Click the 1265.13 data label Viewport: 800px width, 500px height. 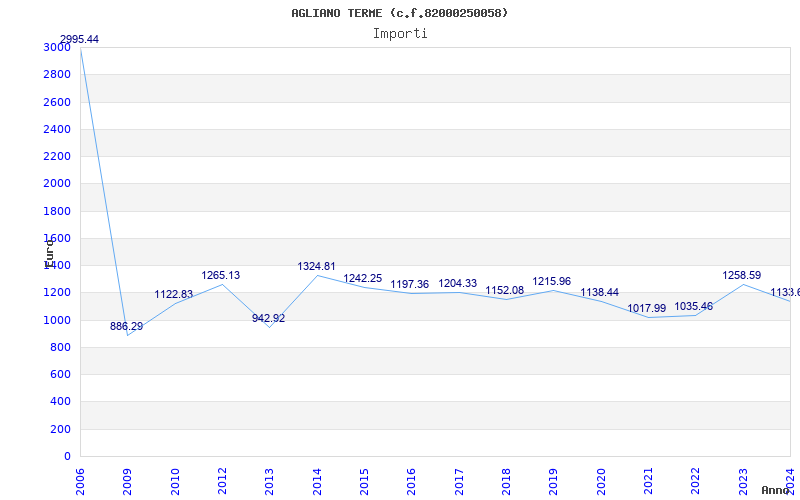220,276
